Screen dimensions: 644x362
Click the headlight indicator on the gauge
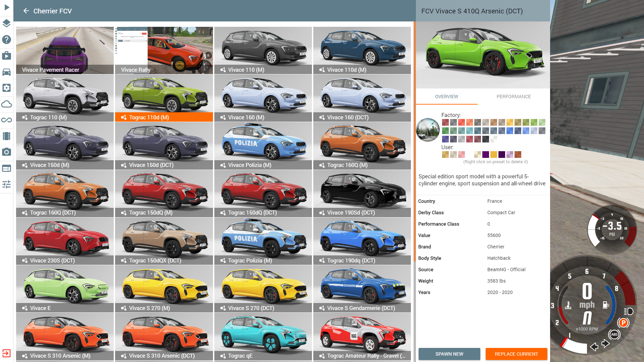[x=628, y=311]
